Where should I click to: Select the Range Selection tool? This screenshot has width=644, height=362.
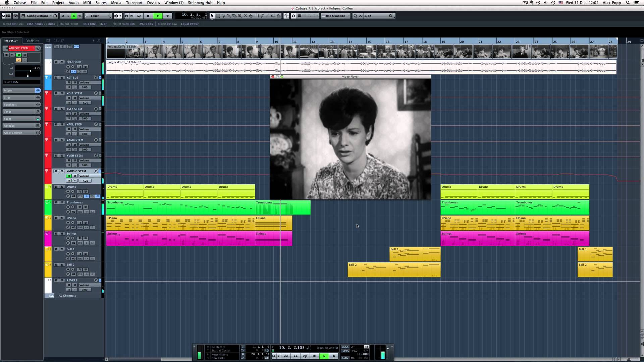[218, 16]
